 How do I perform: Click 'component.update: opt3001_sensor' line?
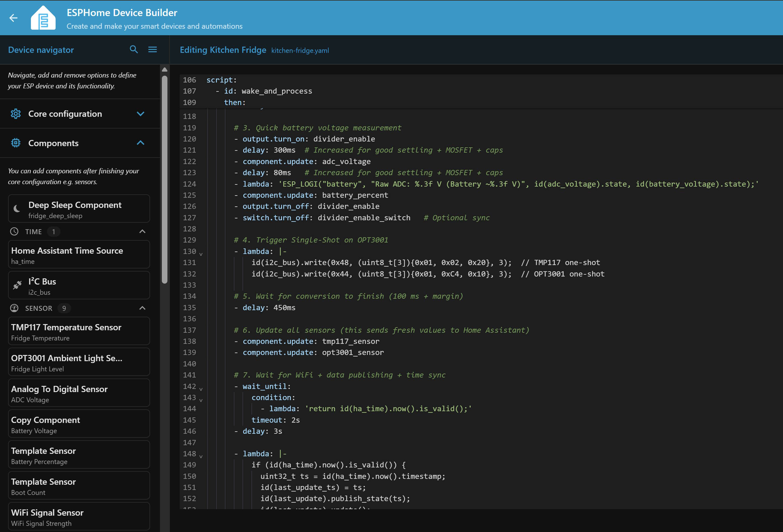tap(313, 353)
